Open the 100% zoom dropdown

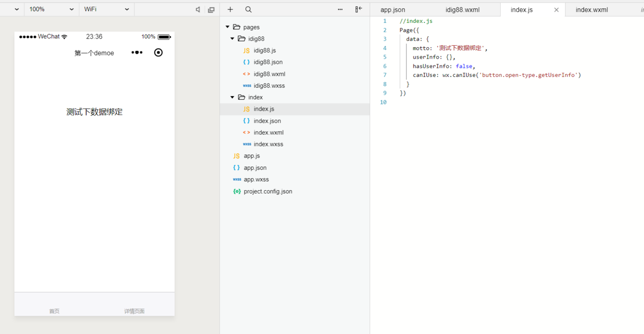click(x=51, y=9)
